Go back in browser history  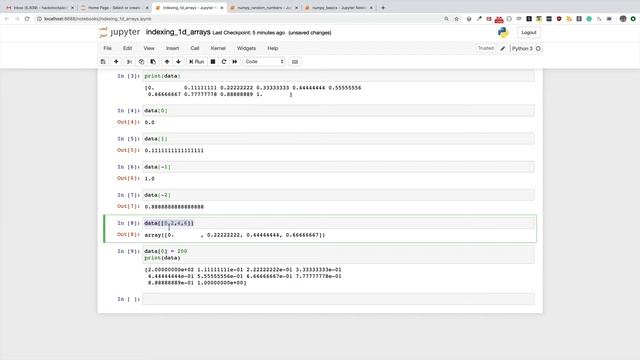(7, 19)
